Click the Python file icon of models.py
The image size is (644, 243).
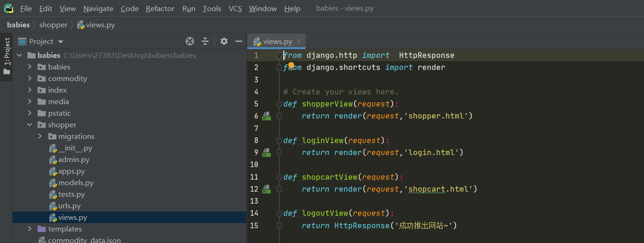(x=53, y=183)
